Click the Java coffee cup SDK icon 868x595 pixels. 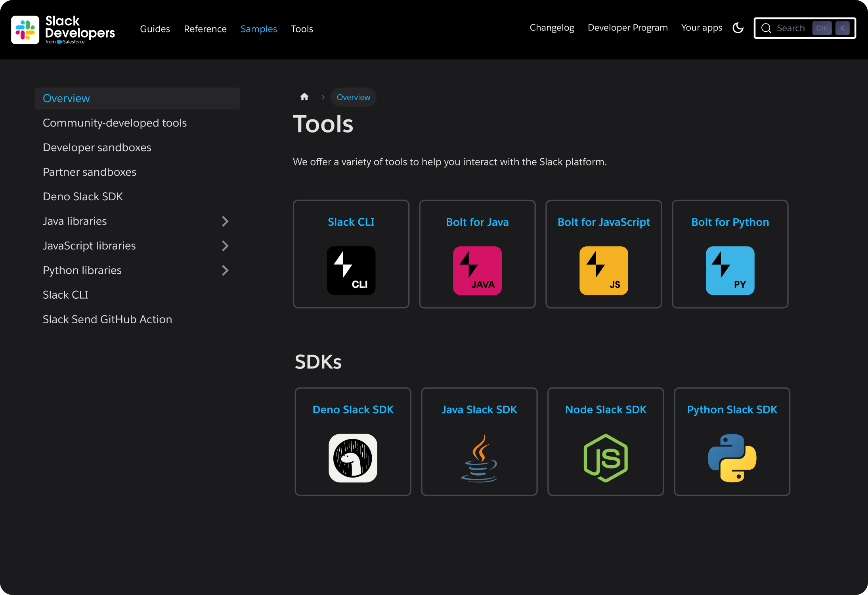click(479, 458)
